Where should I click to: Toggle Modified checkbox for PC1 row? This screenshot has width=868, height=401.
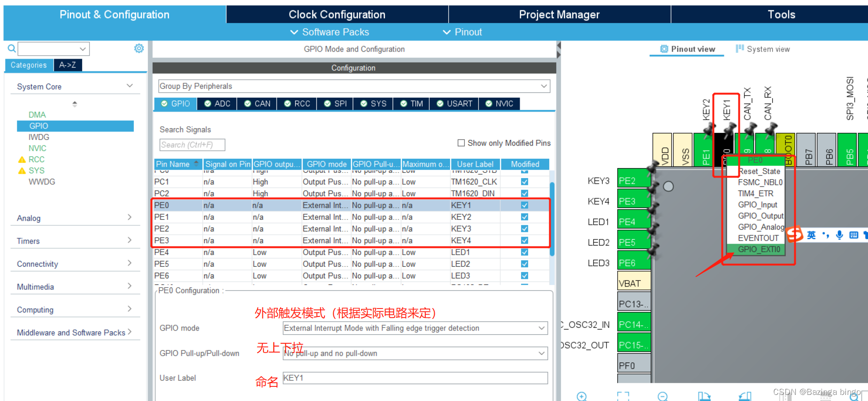point(524,182)
